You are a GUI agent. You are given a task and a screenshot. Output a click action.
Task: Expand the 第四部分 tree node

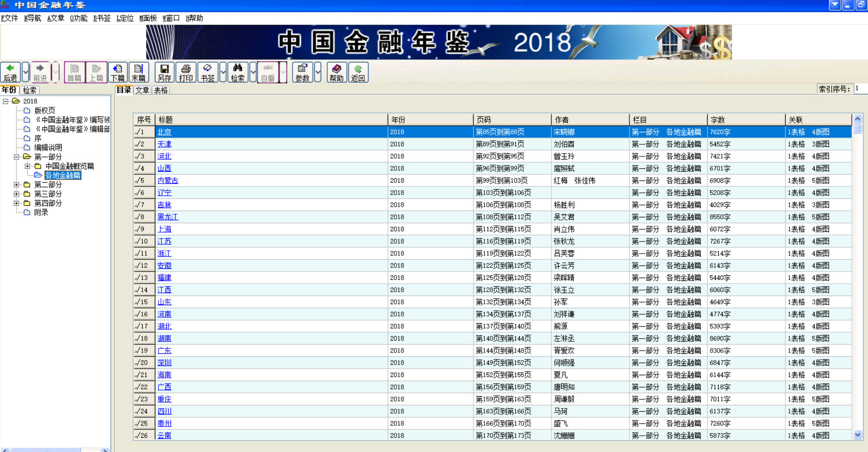pos(17,203)
